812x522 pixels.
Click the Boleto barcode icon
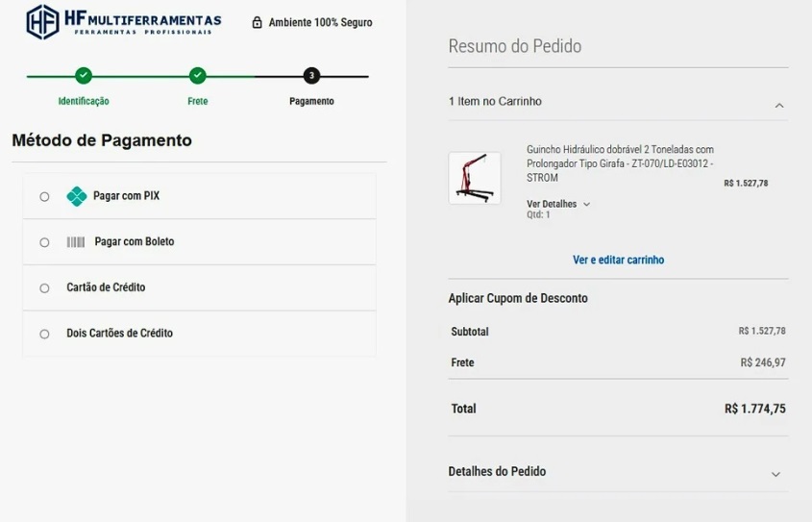pyautogui.click(x=76, y=242)
